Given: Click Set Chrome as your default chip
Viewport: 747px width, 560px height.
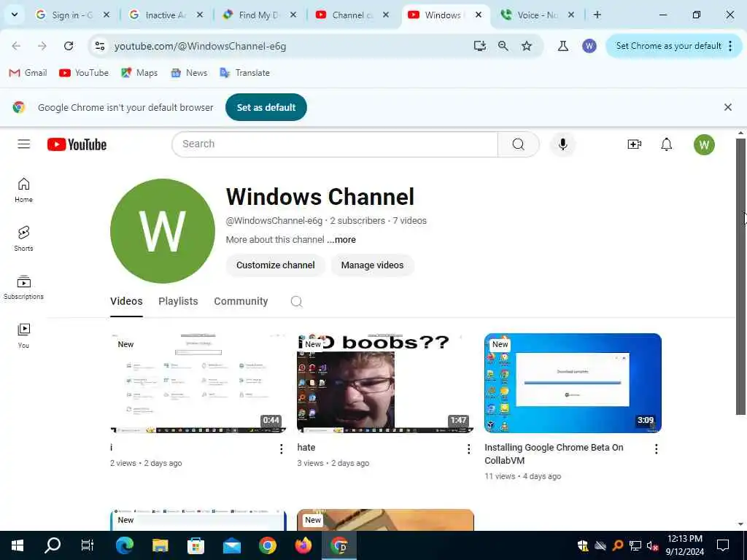Looking at the screenshot, I should click(x=668, y=46).
